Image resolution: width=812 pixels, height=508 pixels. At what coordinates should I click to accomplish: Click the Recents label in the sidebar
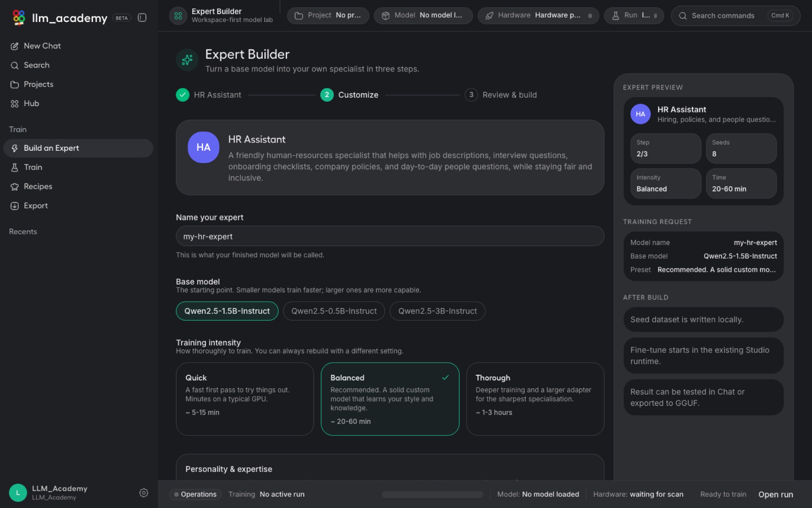click(23, 232)
